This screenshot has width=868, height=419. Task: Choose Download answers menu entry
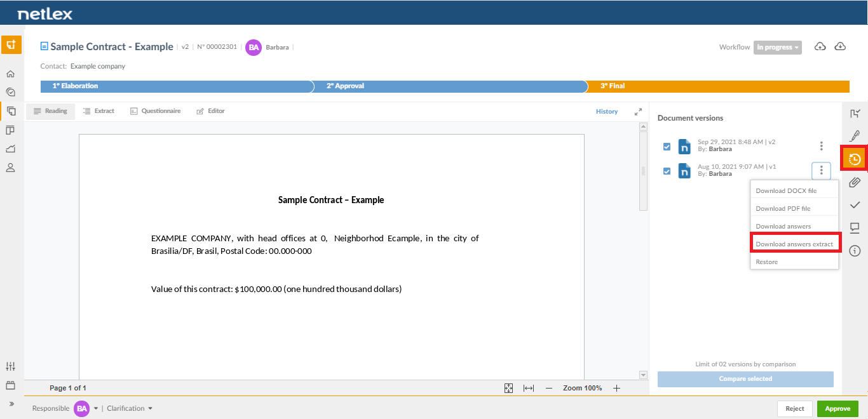pyautogui.click(x=794, y=226)
